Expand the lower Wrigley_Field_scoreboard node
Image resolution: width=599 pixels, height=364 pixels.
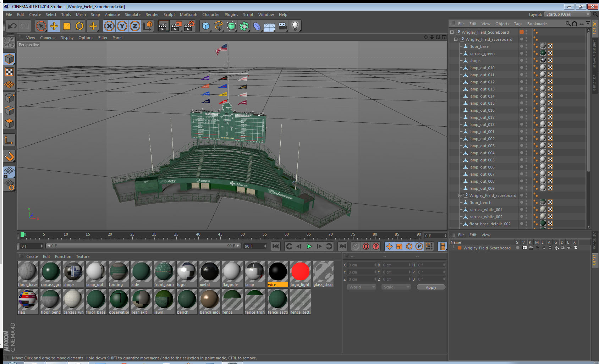[x=460, y=195]
